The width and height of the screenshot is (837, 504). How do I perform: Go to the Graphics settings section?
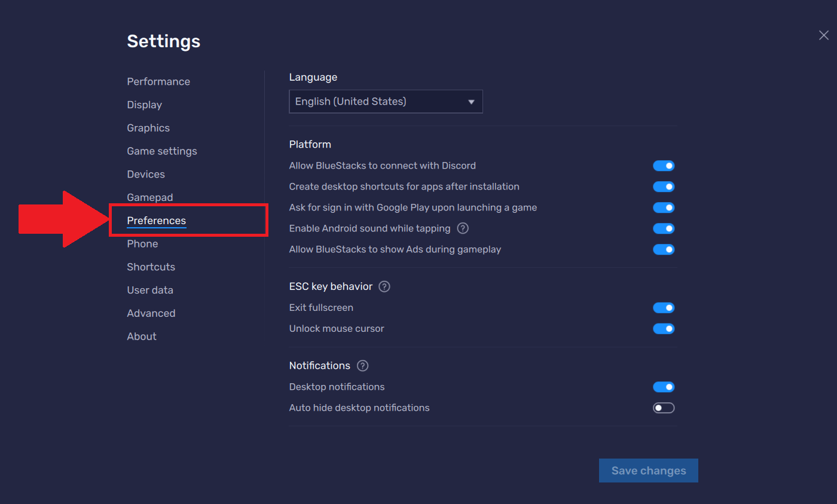click(x=148, y=128)
